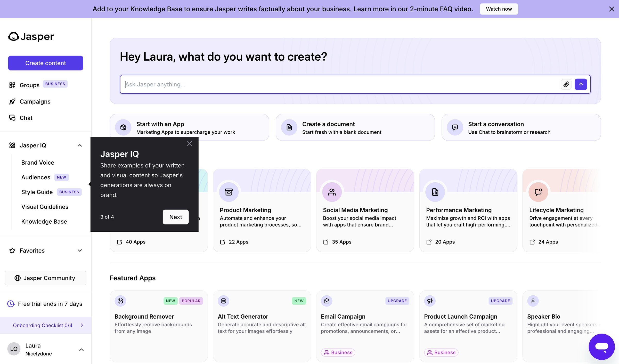Click the Campaigns rocket icon

click(12, 102)
